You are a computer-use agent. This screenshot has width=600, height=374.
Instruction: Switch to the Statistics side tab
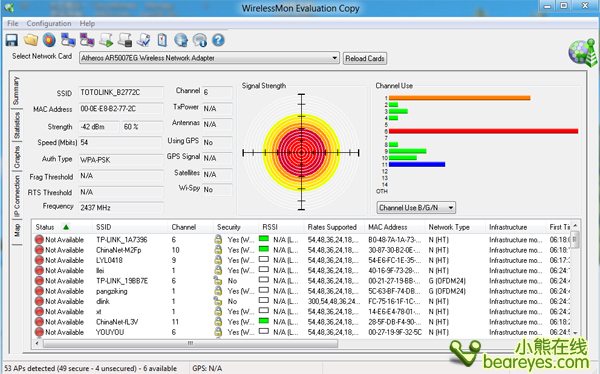click(x=16, y=126)
